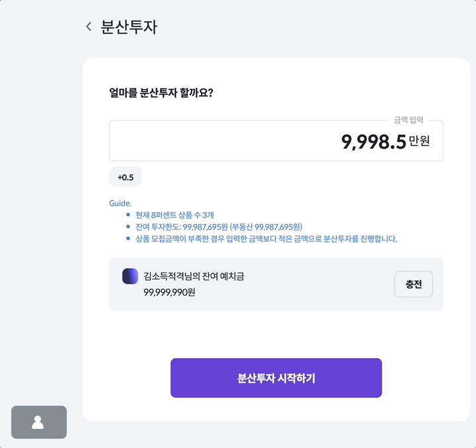This screenshot has width=476, height=448.
Task: Click the 상품 모집금액이 부족한 경우 notice
Action: [266, 239]
